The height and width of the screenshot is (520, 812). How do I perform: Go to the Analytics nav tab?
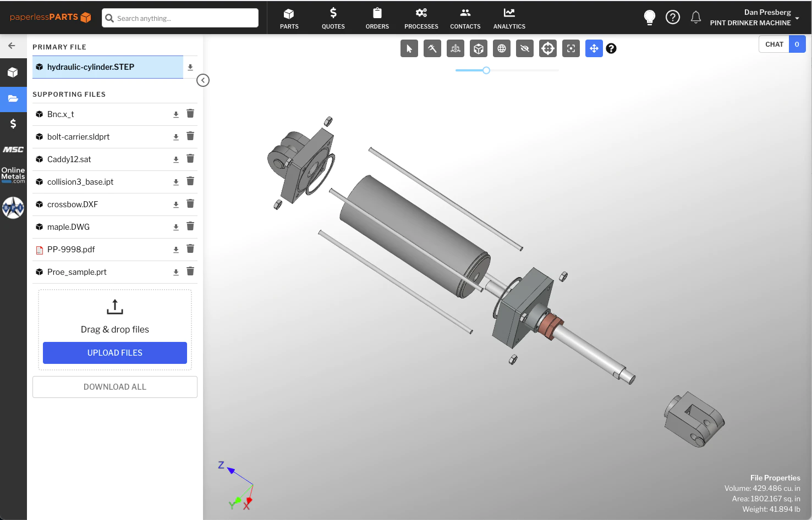[x=509, y=18]
